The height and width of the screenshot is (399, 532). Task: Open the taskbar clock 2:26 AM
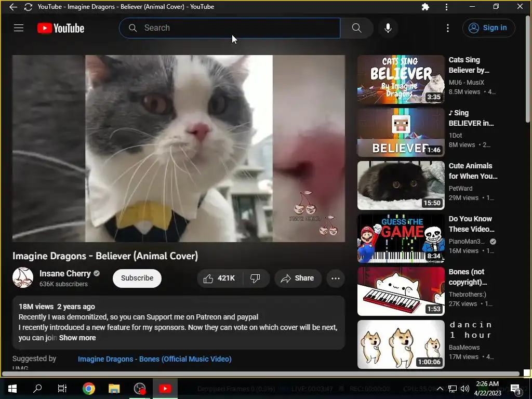[487, 389]
